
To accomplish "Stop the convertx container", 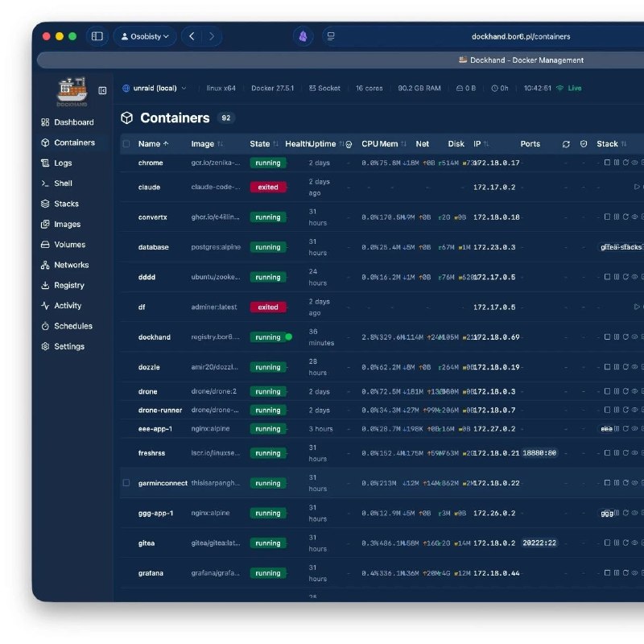I will coord(607,217).
